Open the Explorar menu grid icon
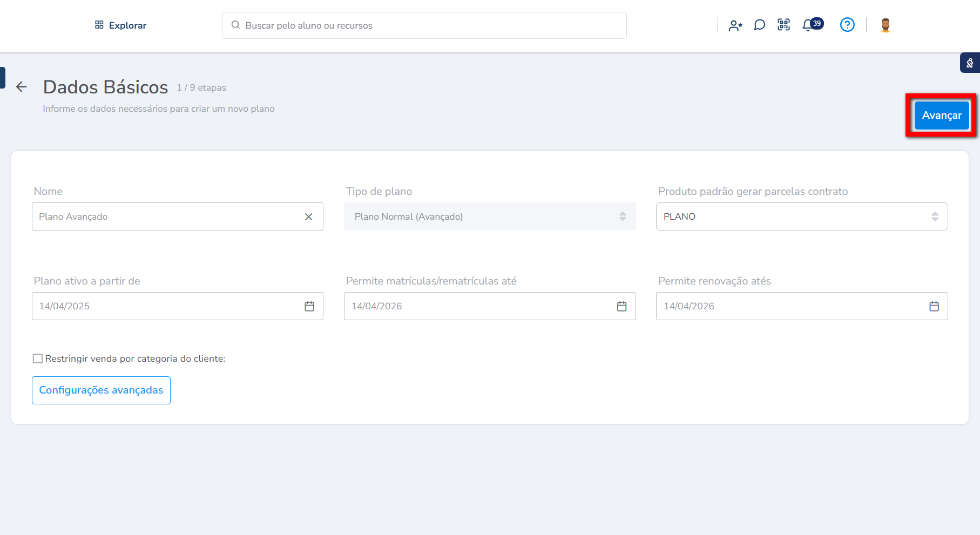The width and height of the screenshot is (980, 535). point(99,25)
